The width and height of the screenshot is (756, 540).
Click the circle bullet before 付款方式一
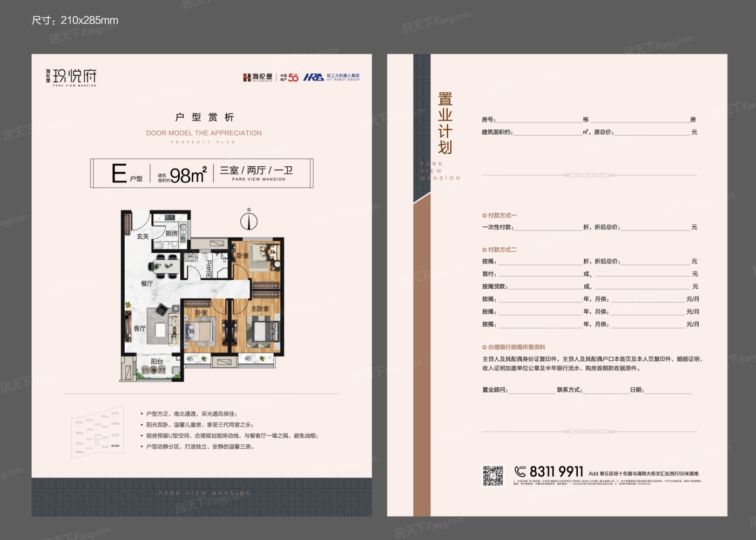(x=484, y=215)
